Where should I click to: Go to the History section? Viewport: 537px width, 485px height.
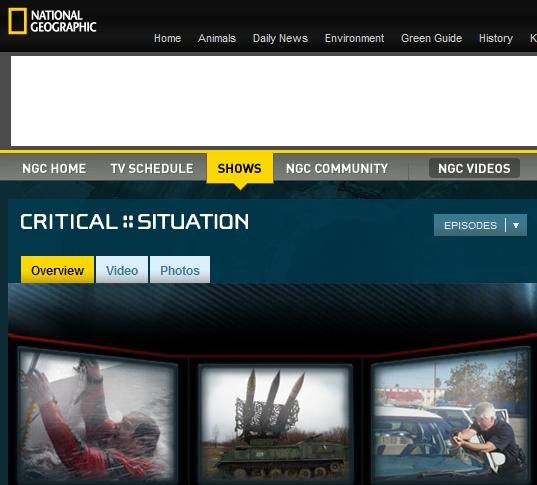[496, 38]
